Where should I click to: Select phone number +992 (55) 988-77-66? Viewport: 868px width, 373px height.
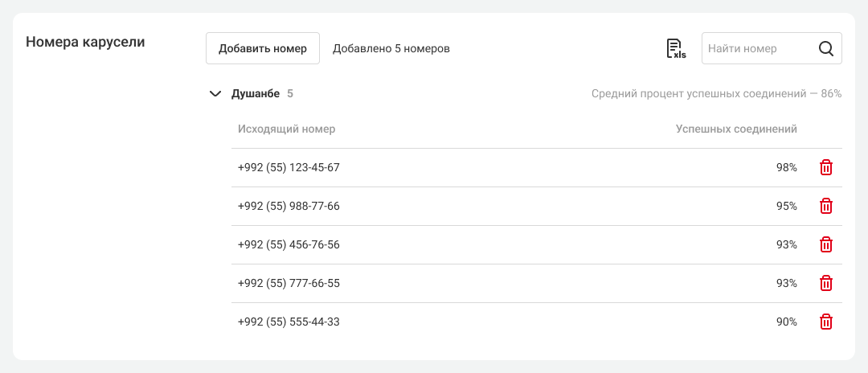click(289, 206)
